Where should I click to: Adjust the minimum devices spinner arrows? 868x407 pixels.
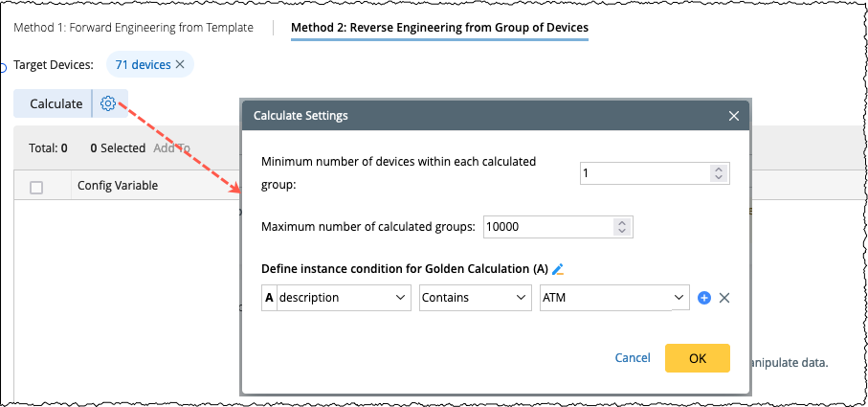(x=719, y=173)
